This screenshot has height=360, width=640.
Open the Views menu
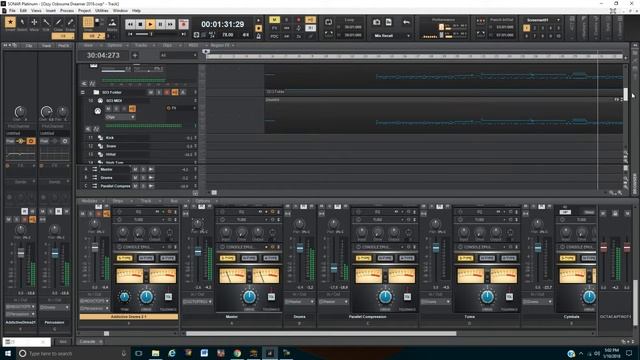click(36, 11)
